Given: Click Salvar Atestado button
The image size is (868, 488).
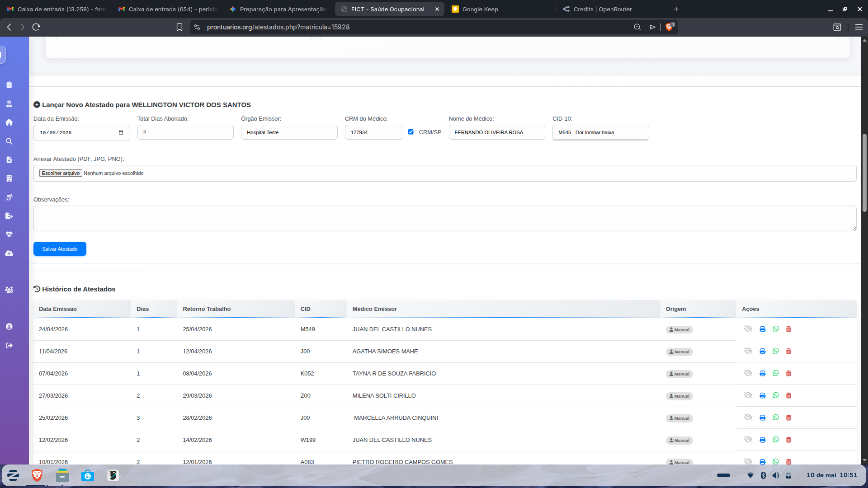Looking at the screenshot, I should [x=60, y=249].
